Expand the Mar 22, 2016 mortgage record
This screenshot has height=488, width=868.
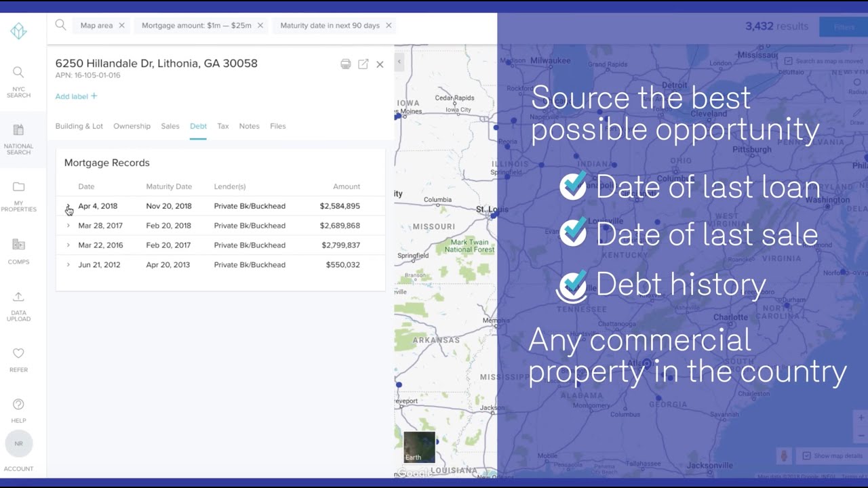click(x=68, y=245)
